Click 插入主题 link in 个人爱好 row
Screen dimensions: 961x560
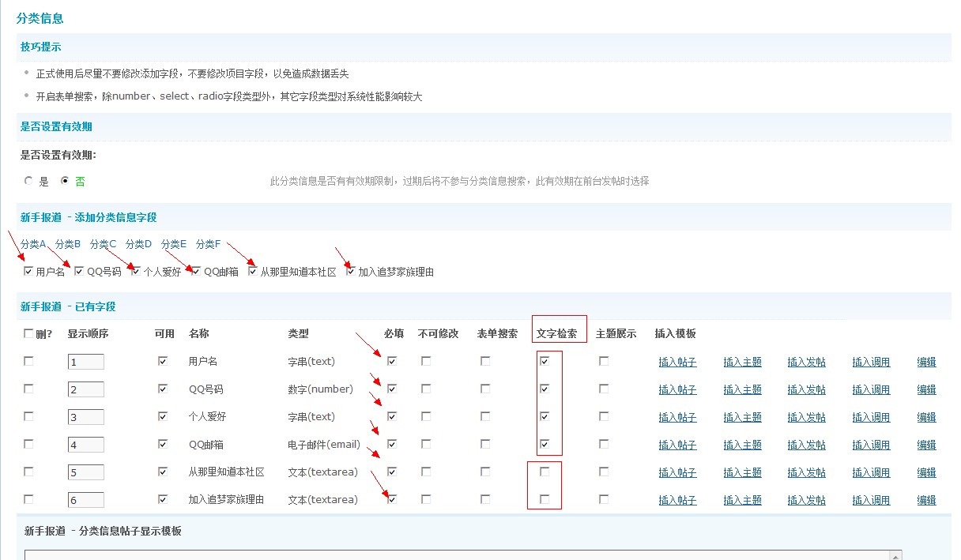742,418
